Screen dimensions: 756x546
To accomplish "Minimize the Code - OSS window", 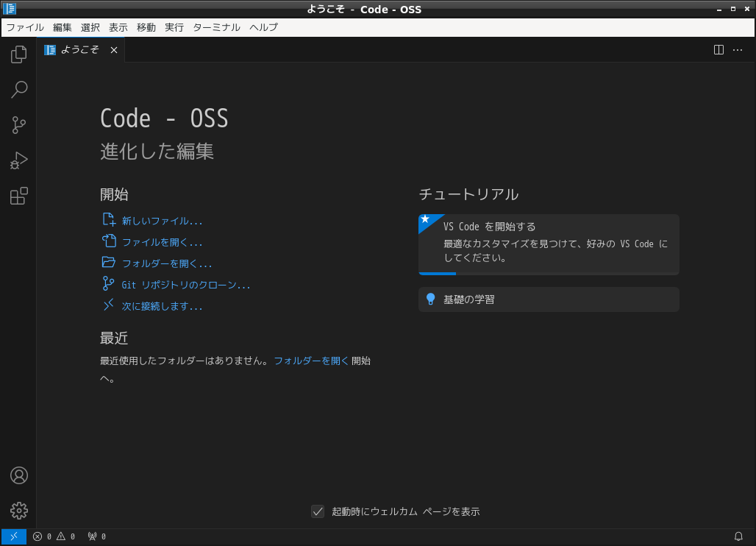I will pyautogui.click(x=719, y=9).
